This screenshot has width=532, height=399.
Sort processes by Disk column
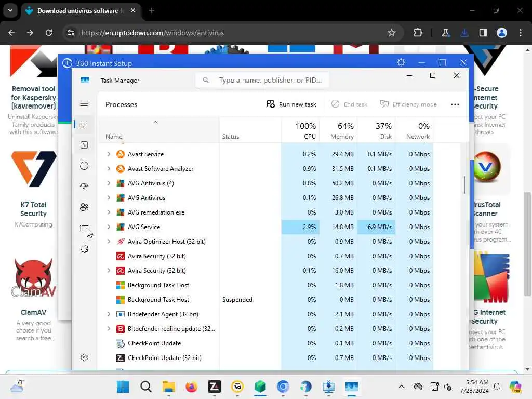pos(376,130)
